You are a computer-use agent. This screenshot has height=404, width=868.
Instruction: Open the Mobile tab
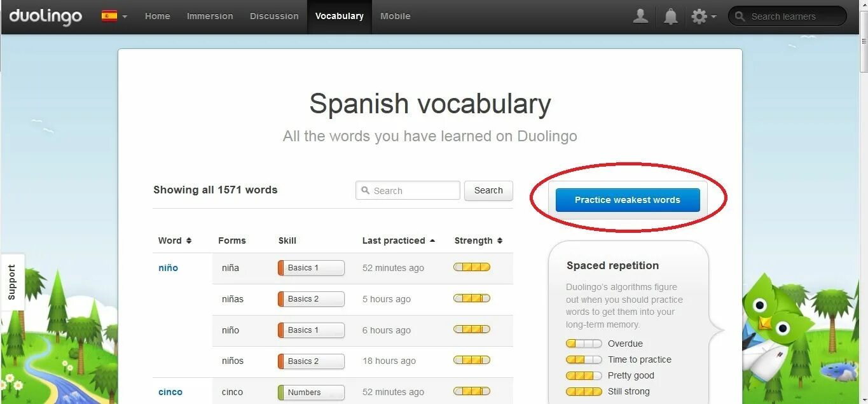[x=396, y=17]
